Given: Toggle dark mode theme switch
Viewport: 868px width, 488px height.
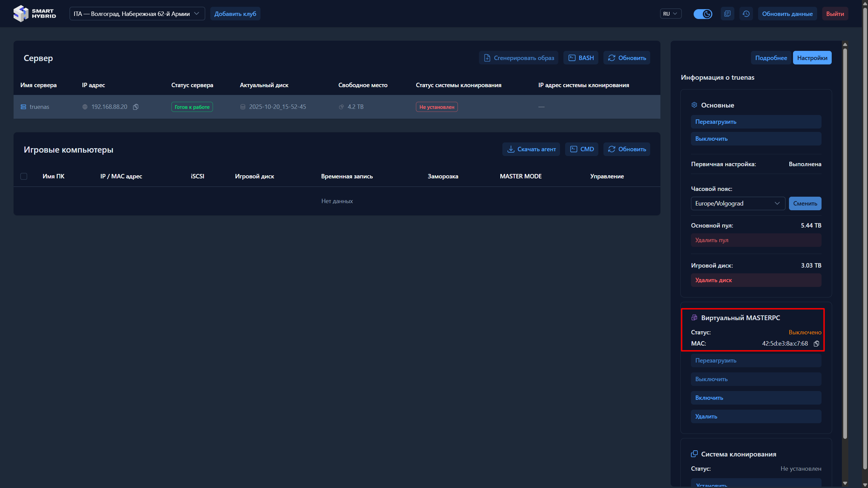Looking at the screenshot, I should coord(702,14).
